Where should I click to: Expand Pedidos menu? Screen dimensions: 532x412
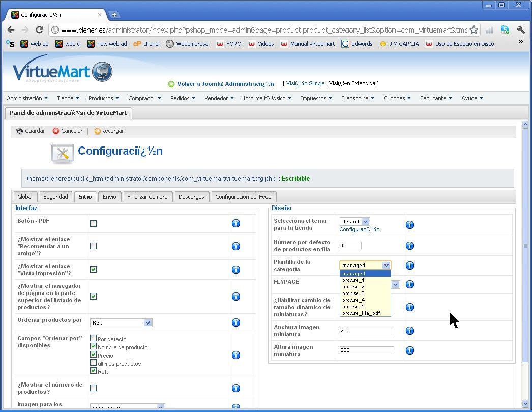(x=183, y=98)
